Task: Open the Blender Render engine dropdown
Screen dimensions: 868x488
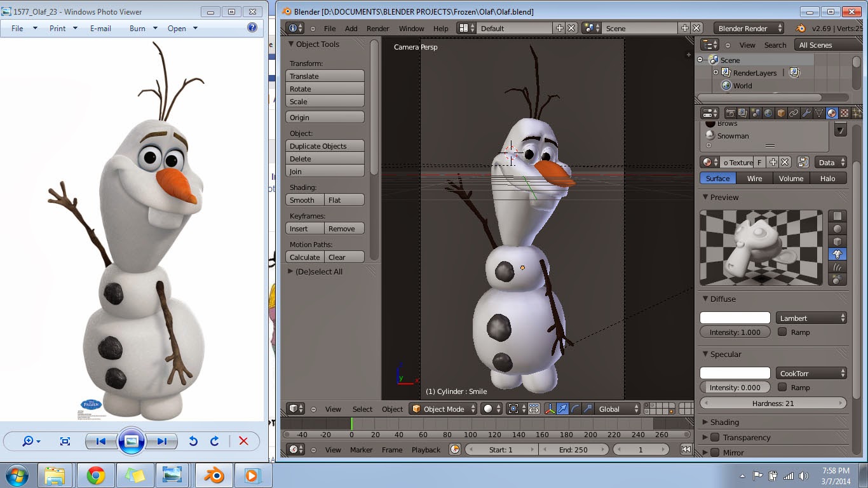Action: 750,28
